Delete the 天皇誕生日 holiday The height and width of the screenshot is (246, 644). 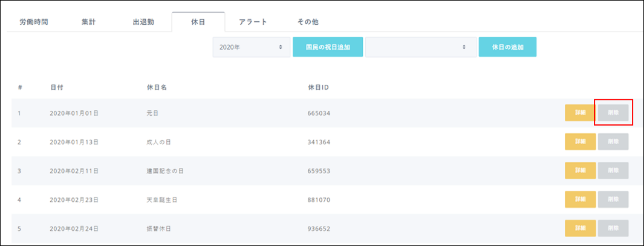coord(613,199)
